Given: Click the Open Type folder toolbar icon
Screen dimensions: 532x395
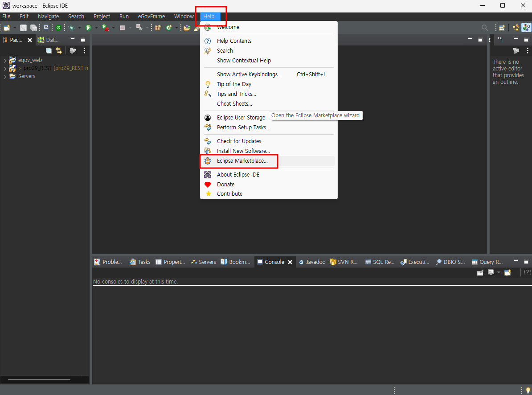Looking at the screenshot, I should tap(187, 28).
